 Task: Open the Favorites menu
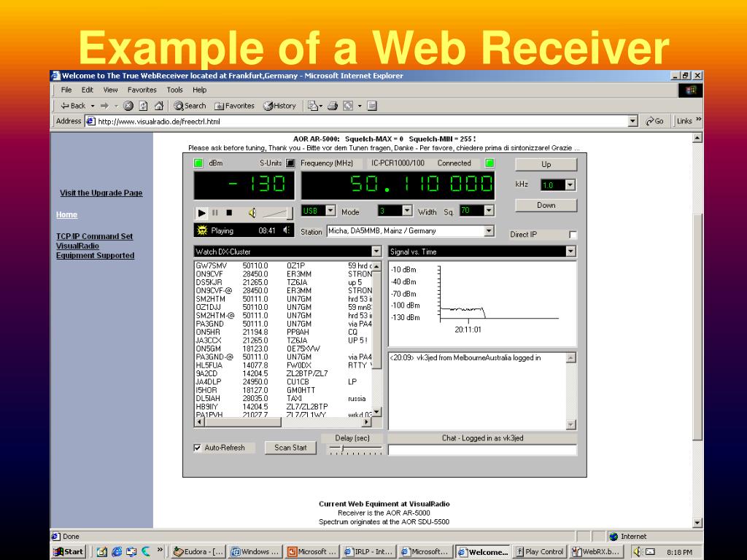(142, 90)
